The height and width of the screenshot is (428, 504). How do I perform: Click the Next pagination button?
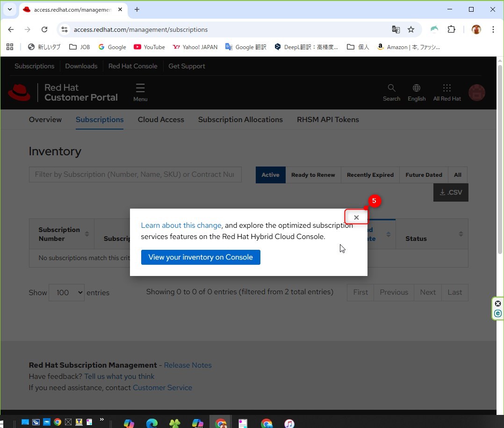click(x=428, y=292)
